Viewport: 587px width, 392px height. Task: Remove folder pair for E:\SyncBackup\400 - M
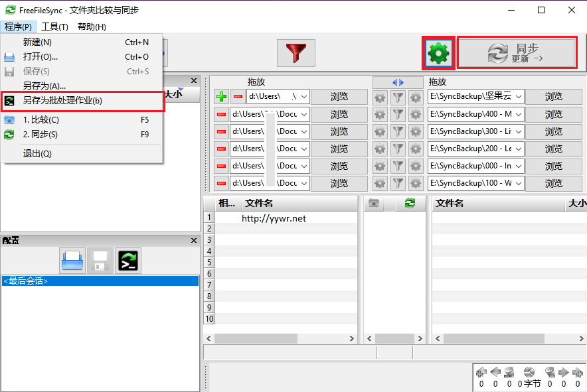pyautogui.click(x=221, y=114)
